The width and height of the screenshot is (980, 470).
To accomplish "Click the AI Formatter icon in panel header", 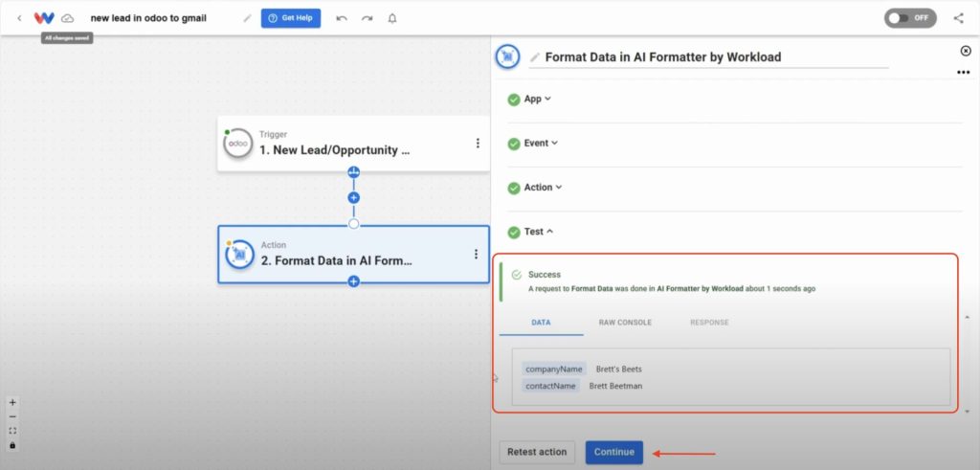I will tap(507, 56).
